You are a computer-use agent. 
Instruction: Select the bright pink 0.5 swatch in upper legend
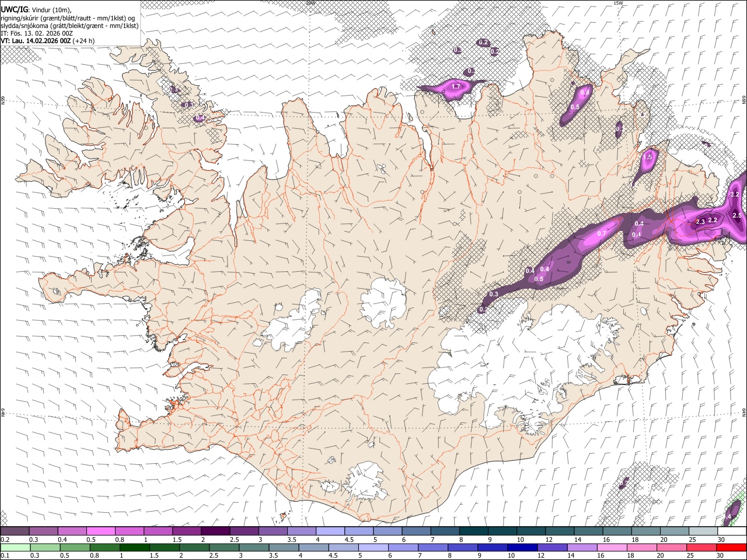click(101, 531)
